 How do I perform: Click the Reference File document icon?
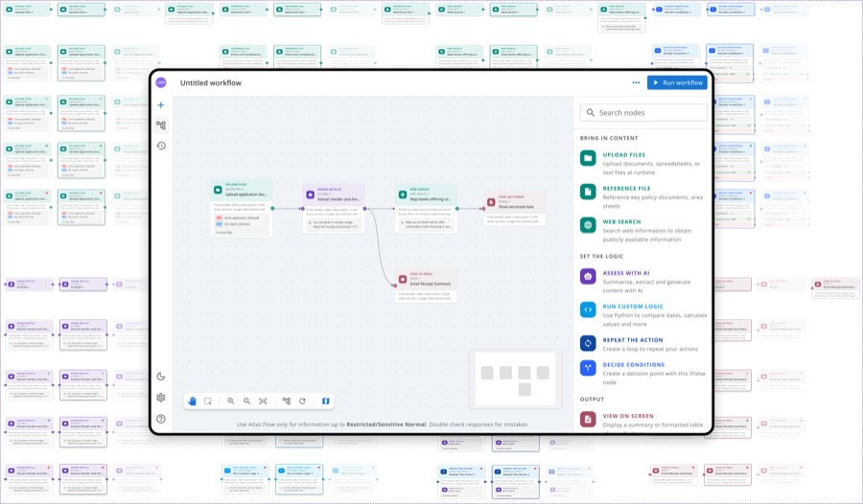coord(588,192)
